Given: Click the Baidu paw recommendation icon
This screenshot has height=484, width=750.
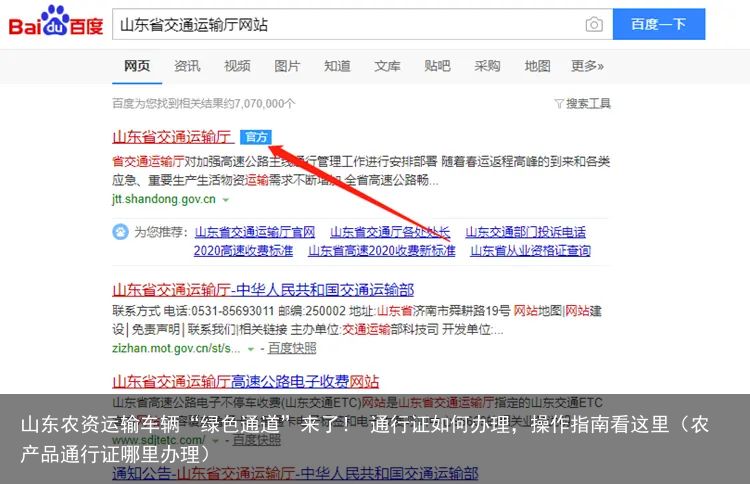Looking at the screenshot, I should click(120, 232).
